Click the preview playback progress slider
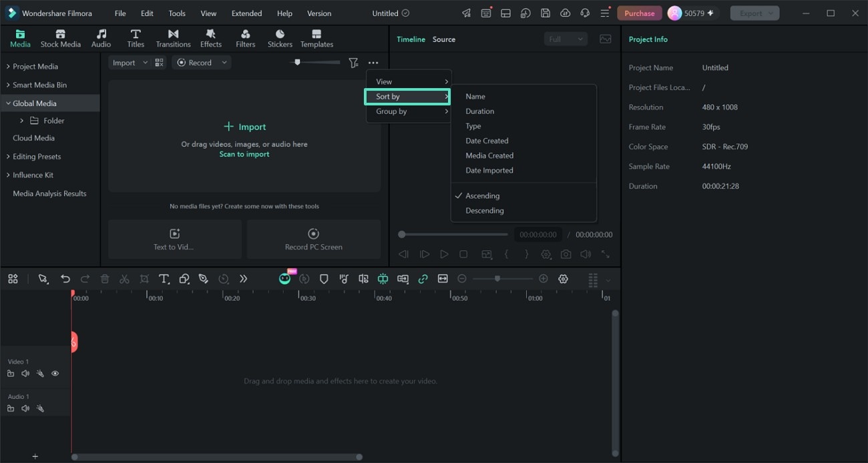The height and width of the screenshot is (463, 868). 453,234
